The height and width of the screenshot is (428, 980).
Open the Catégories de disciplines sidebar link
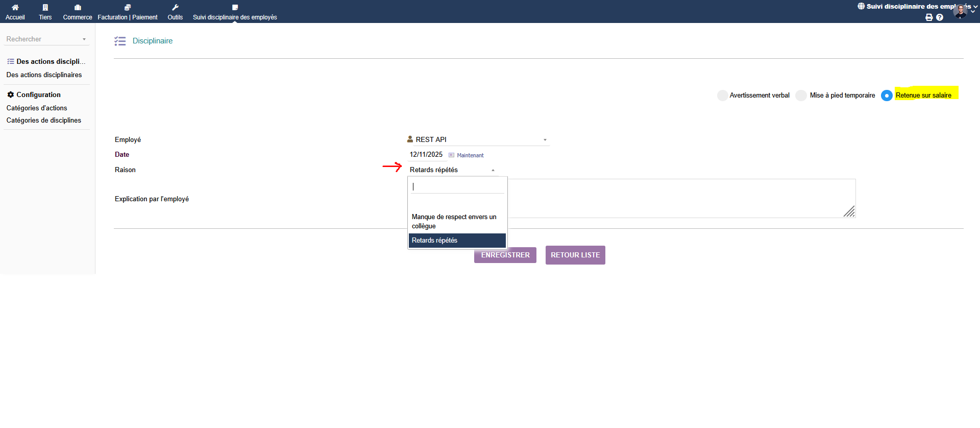pos(44,121)
